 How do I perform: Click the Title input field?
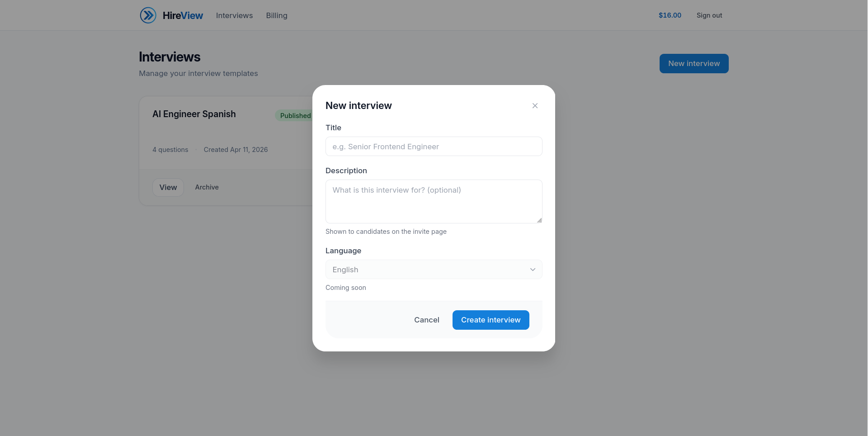tap(434, 146)
